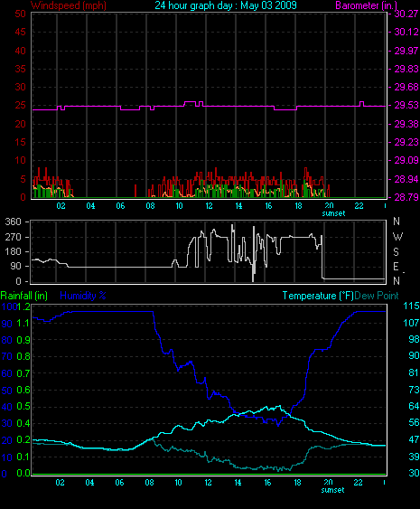Viewport: 420px width, 509px height.
Task: Click the 90 humidity percent tick label
Action: click(6, 324)
